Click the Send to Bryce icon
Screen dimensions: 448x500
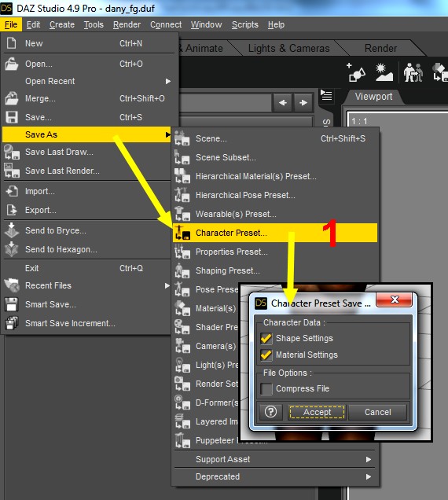pos(12,230)
